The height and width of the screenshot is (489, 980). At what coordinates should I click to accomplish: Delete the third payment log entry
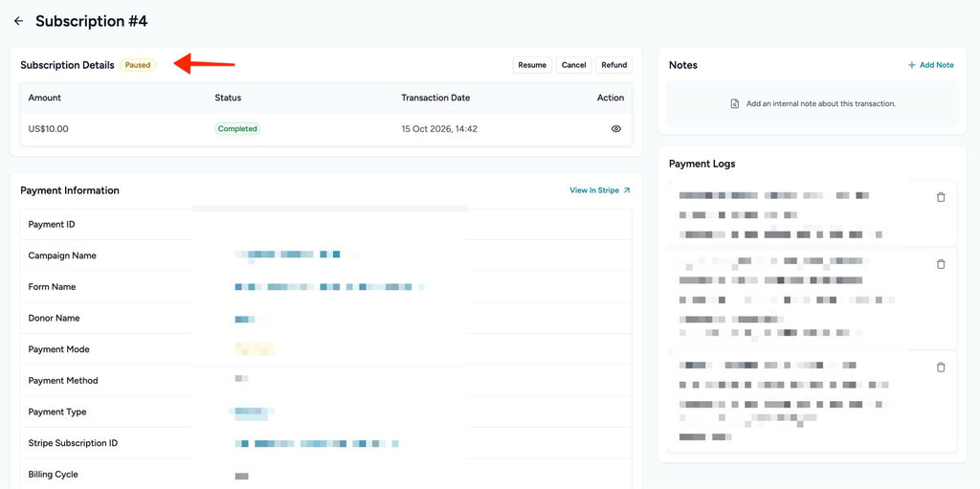tap(941, 367)
